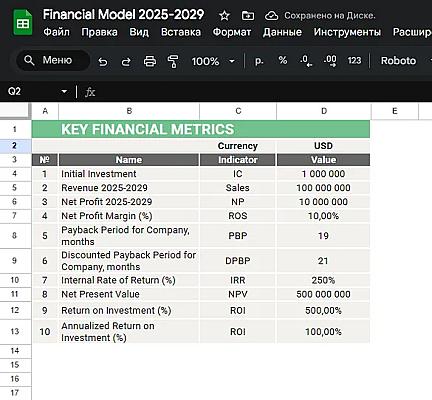Click the move-to-folder icon
432x400 pixels.
coord(248,15)
